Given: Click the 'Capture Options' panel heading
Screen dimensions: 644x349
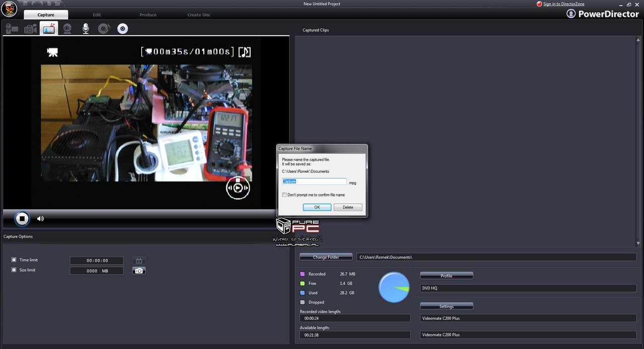Looking at the screenshot, I should click(18, 236).
